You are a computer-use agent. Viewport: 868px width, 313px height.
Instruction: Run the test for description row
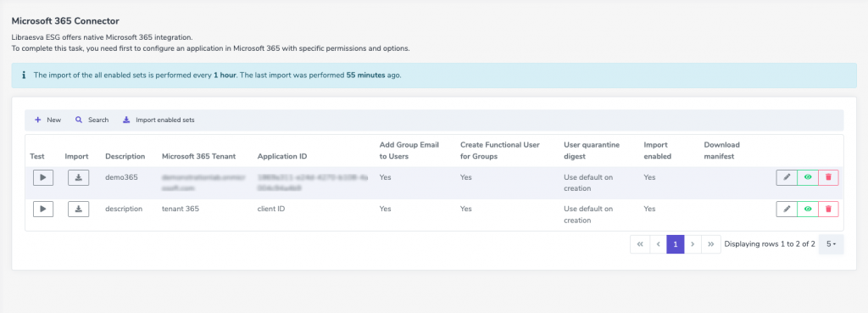click(x=43, y=209)
